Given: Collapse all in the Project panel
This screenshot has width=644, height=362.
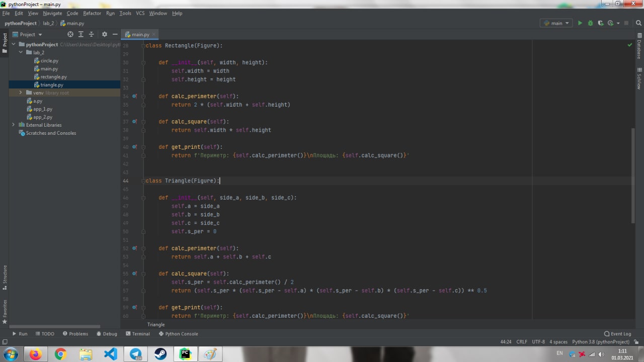Looking at the screenshot, I should coord(92,34).
